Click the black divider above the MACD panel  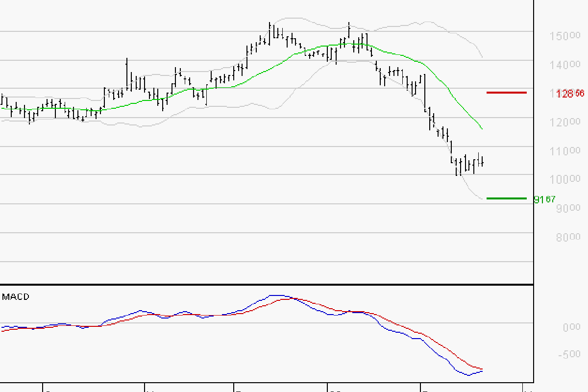coord(267,284)
